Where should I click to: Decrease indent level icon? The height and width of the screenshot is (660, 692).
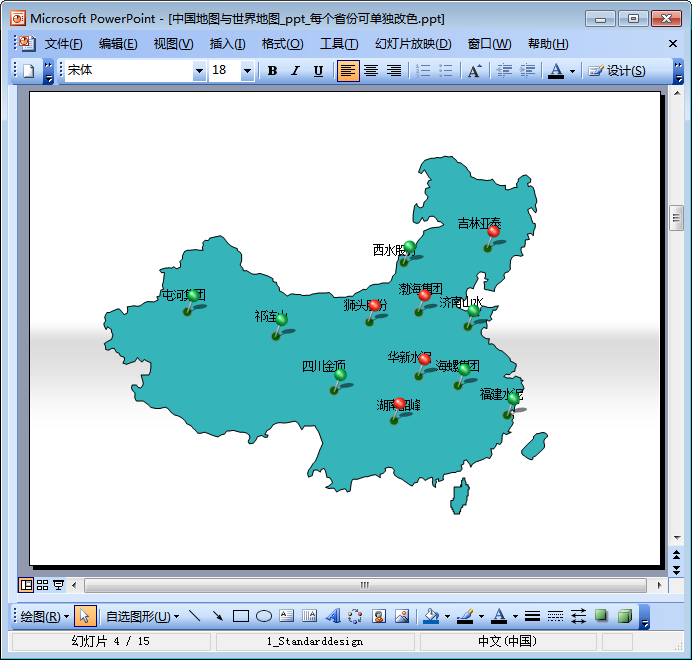click(x=504, y=71)
